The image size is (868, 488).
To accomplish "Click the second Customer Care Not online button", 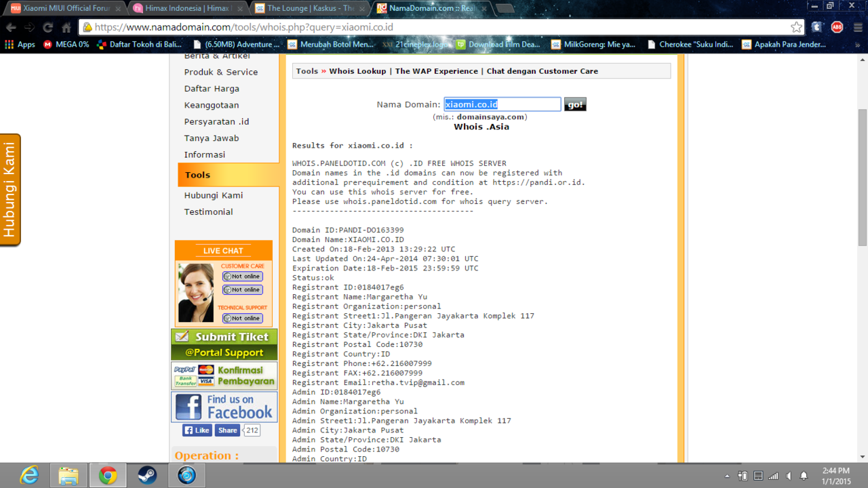I will (243, 290).
